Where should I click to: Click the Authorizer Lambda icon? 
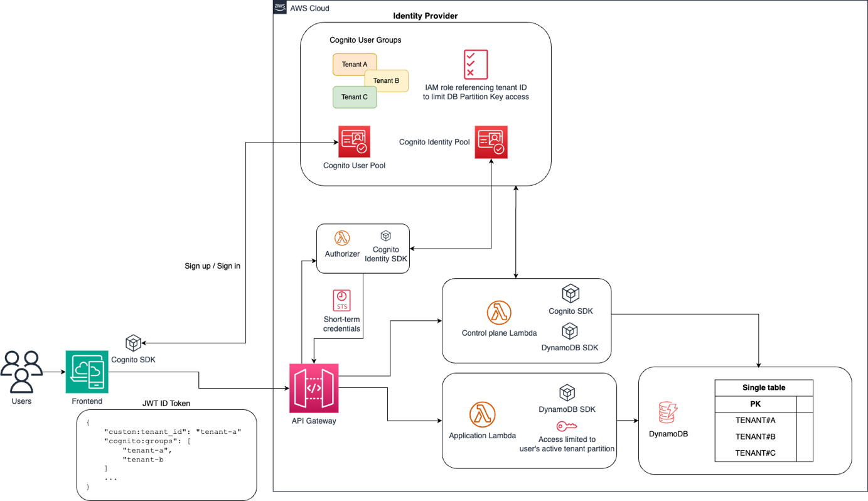point(342,239)
